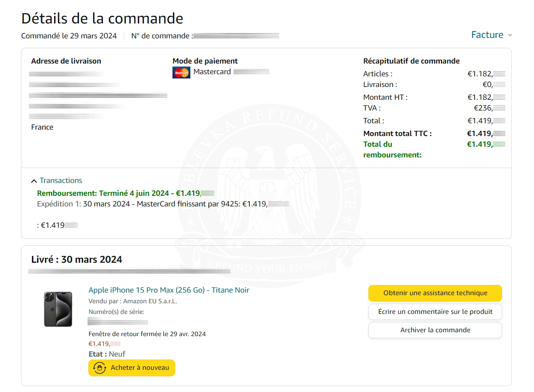Click the reorder icon in Acheter à nouveau
This screenshot has height=392, width=534.
99,368
